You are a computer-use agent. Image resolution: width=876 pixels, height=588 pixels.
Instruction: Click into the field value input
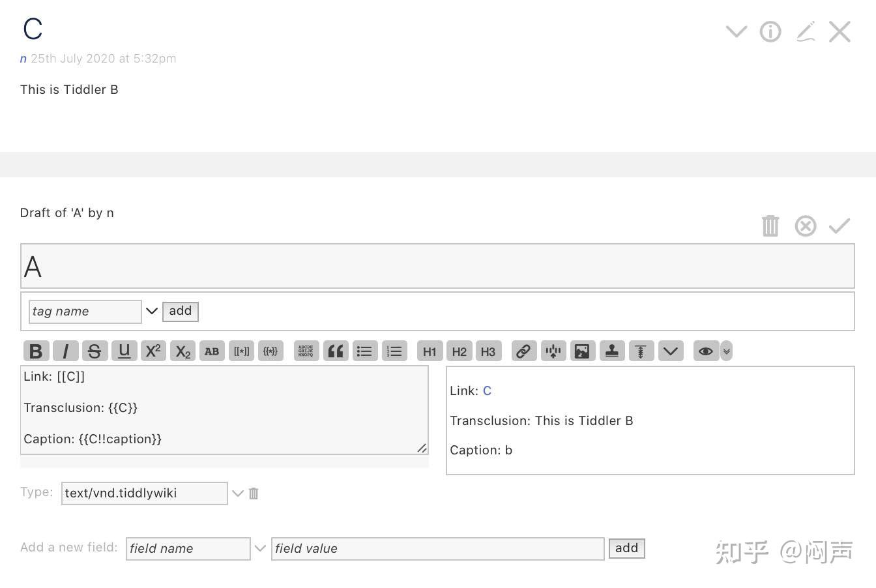pyautogui.click(x=437, y=548)
